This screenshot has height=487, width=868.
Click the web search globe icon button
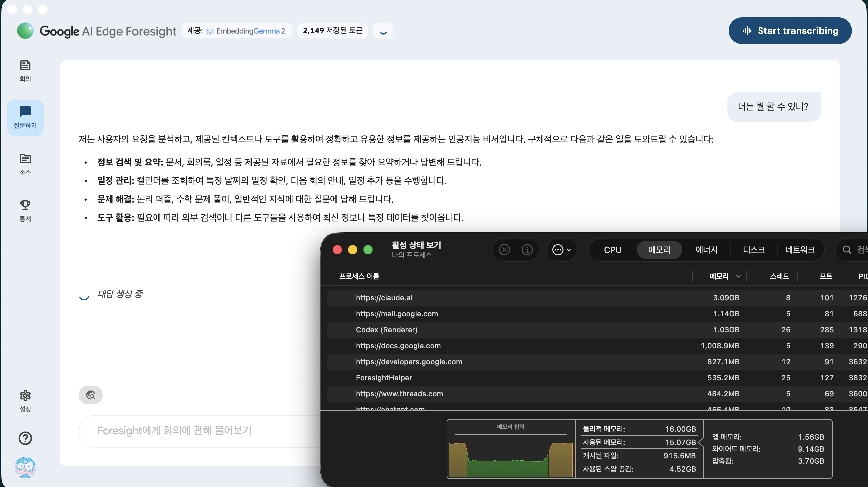pos(90,395)
